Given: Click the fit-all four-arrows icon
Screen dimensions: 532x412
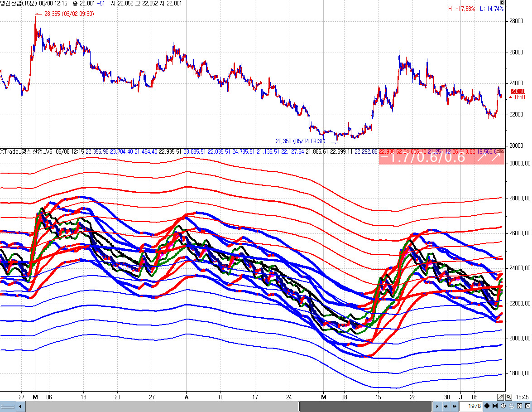Looking at the screenshot, I should coord(519,406).
